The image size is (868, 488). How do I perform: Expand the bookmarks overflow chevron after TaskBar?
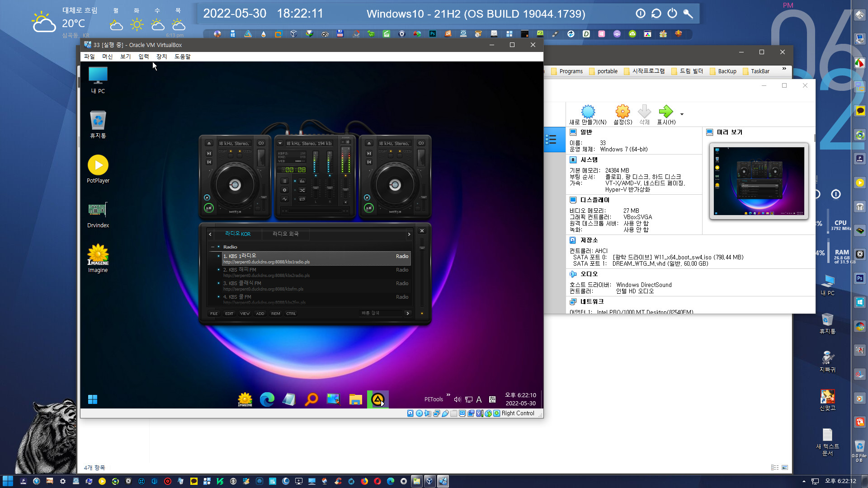(784, 69)
